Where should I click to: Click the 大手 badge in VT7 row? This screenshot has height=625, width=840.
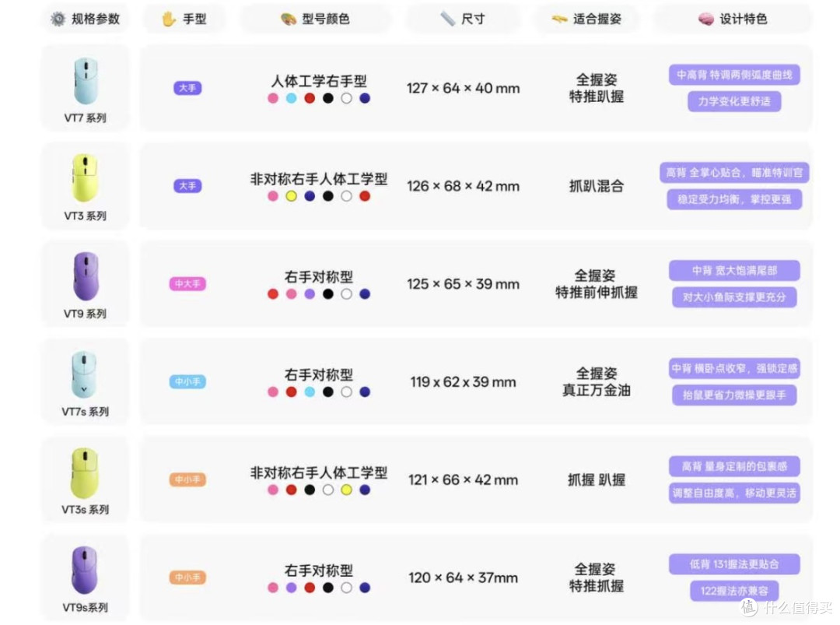point(187,88)
